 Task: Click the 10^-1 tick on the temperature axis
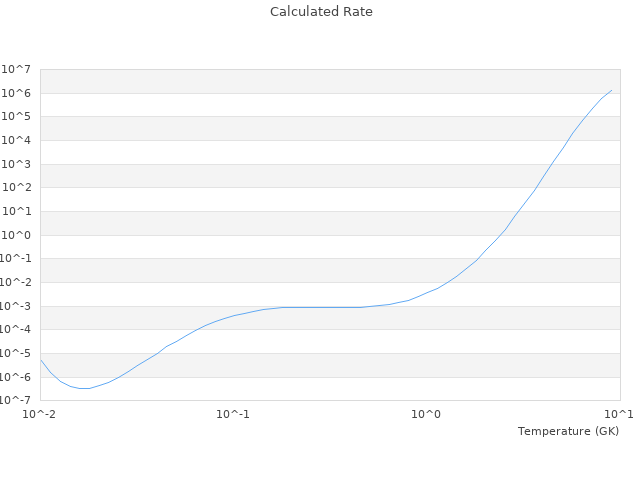(233, 414)
